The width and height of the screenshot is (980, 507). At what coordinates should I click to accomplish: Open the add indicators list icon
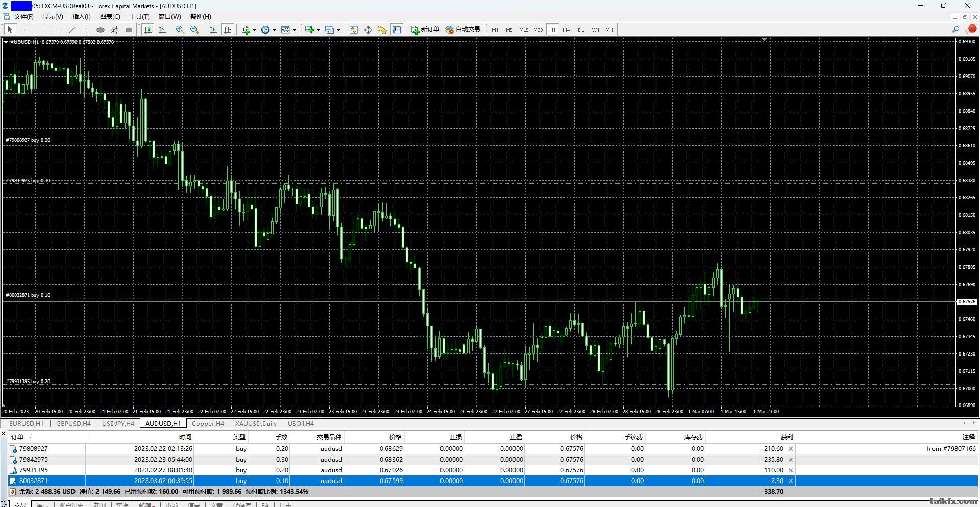pyautogui.click(x=246, y=30)
